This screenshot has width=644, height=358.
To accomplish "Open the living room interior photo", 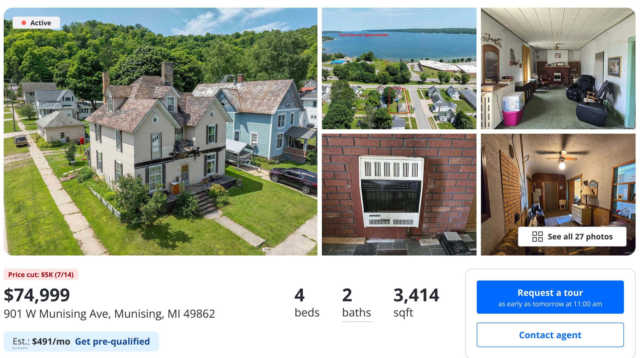I will pyautogui.click(x=558, y=68).
